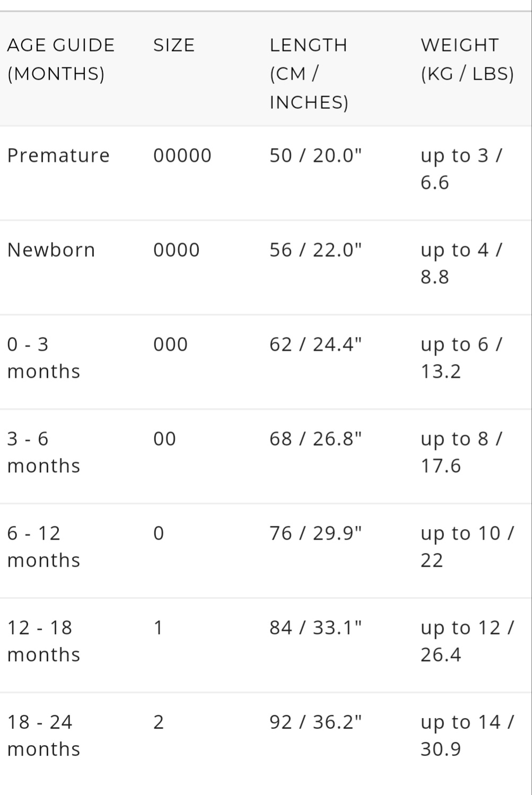Select the up to 12 / 26.4 weight

467,641
